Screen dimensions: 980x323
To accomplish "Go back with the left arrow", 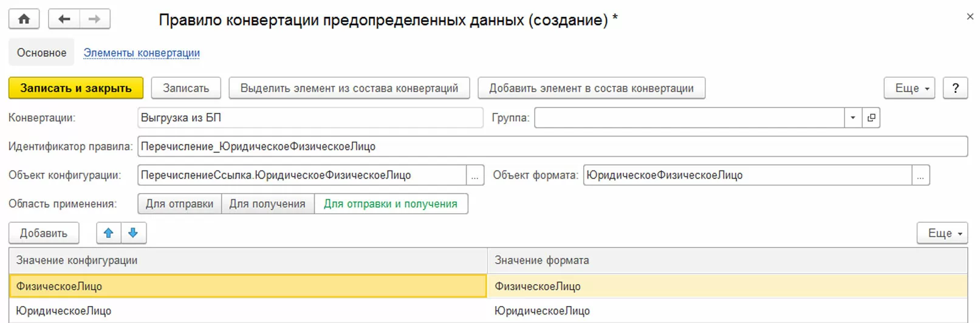I will click(64, 19).
